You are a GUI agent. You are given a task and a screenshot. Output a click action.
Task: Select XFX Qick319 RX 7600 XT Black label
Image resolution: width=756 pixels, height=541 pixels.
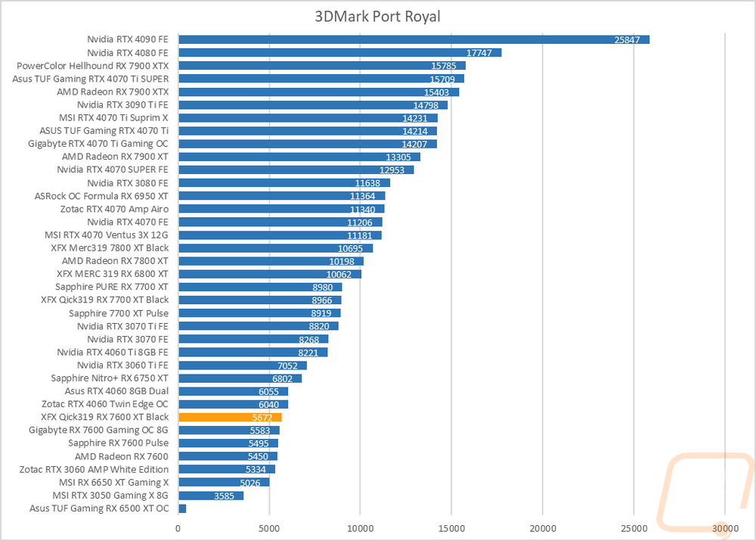[x=105, y=417]
